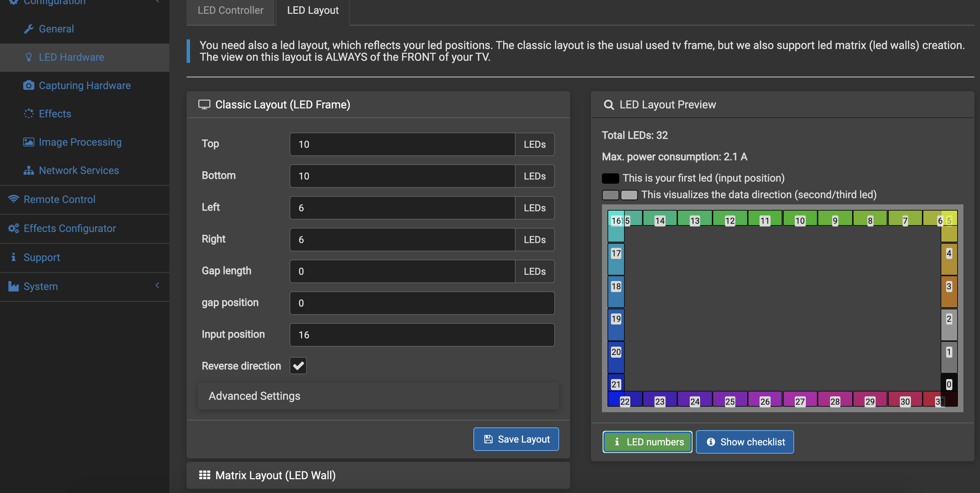Click "This is your first led" legend text
Image resolution: width=980 pixels, height=493 pixels.
[703, 178]
